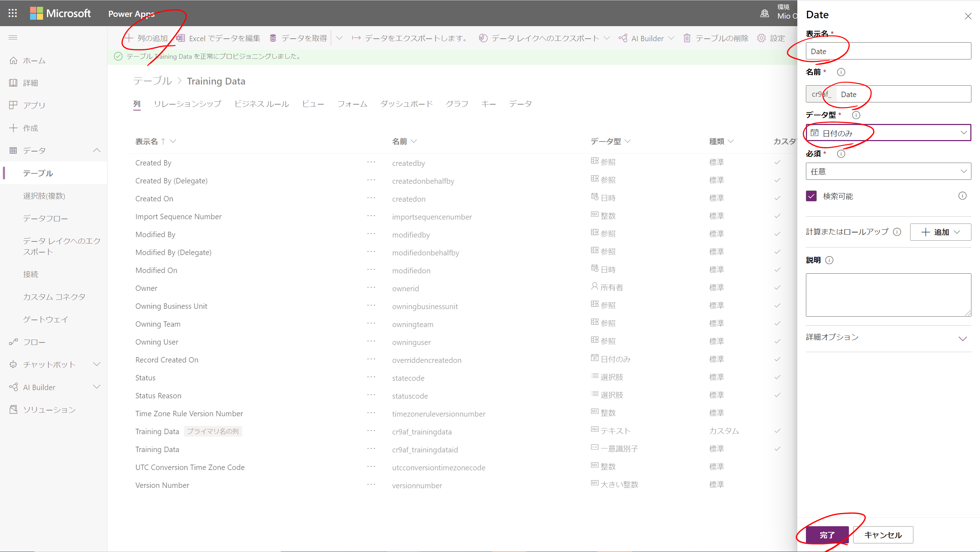Switch to the リレーションシップ tab

(187, 104)
